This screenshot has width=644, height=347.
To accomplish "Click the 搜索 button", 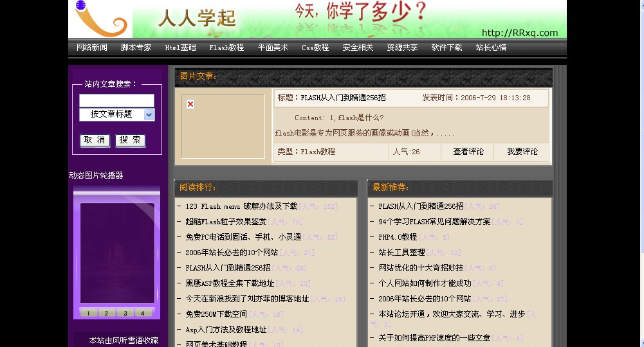I will click(130, 140).
